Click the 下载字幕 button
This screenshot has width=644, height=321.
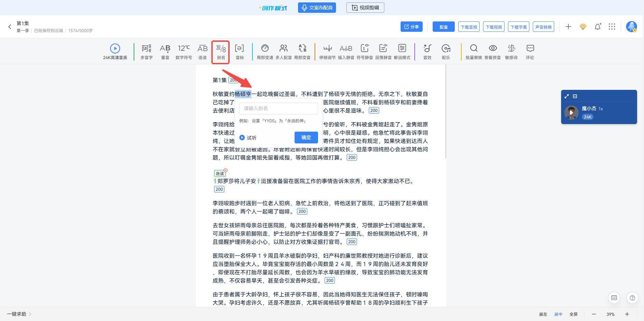coord(519,27)
